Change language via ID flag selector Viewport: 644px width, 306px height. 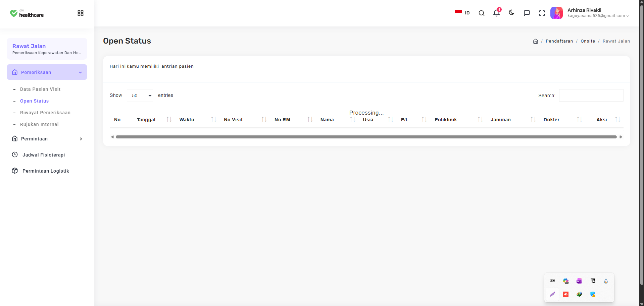[x=462, y=13]
